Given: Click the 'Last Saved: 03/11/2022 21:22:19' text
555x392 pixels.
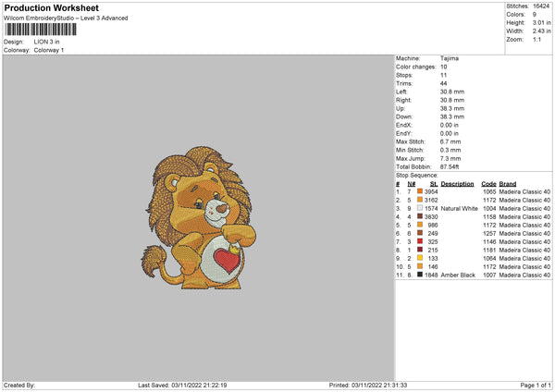Looking at the screenshot, I should click(182, 385).
